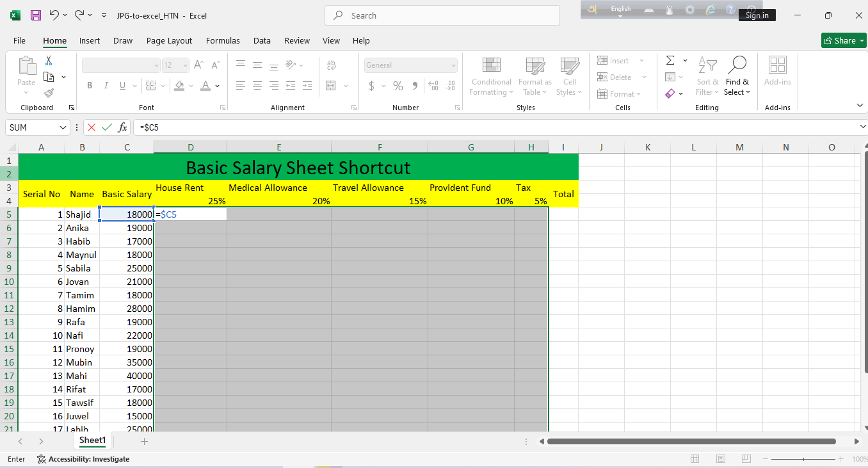The image size is (868, 468).
Task: Click the Undo arrow icon
Action: pyautogui.click(x=54, y=15)
